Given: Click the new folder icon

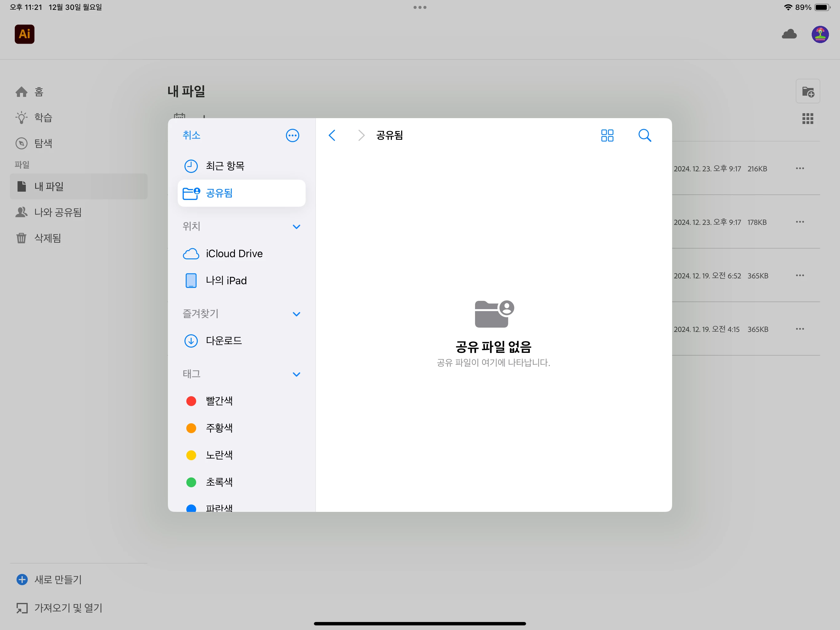Looking at the screenshot, I should (808, 92).
